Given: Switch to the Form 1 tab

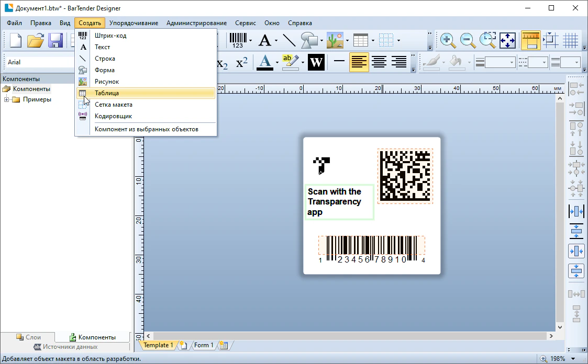Looking at the screenshot, I should (x=204, y=345).
